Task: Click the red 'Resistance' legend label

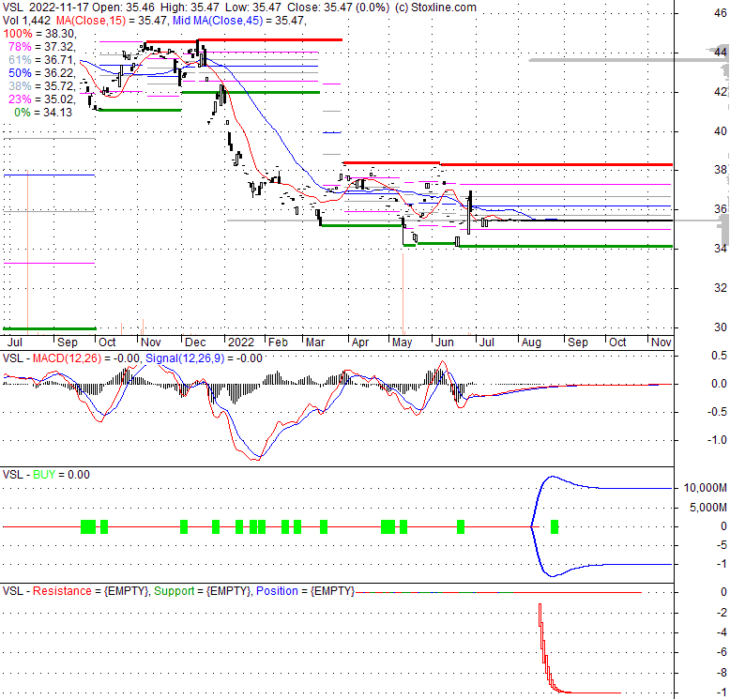Action: [x=62, y=591]
